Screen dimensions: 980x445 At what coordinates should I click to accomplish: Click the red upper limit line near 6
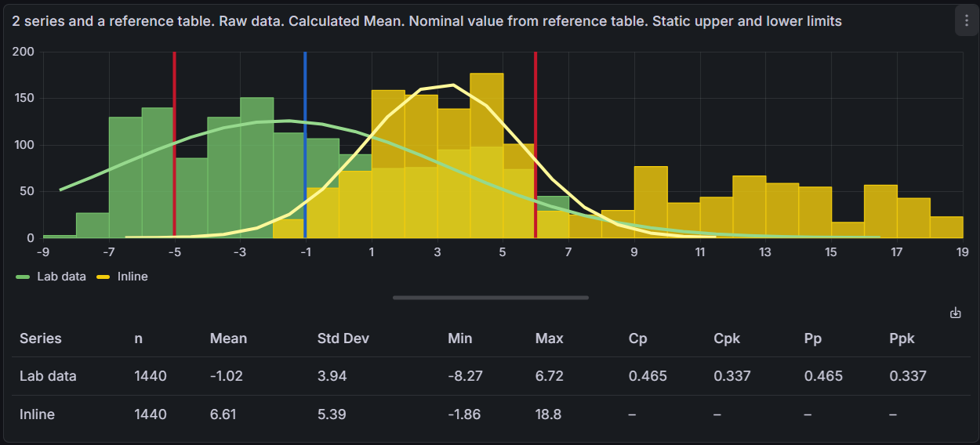pyautogui.click(x=535, y=157)
